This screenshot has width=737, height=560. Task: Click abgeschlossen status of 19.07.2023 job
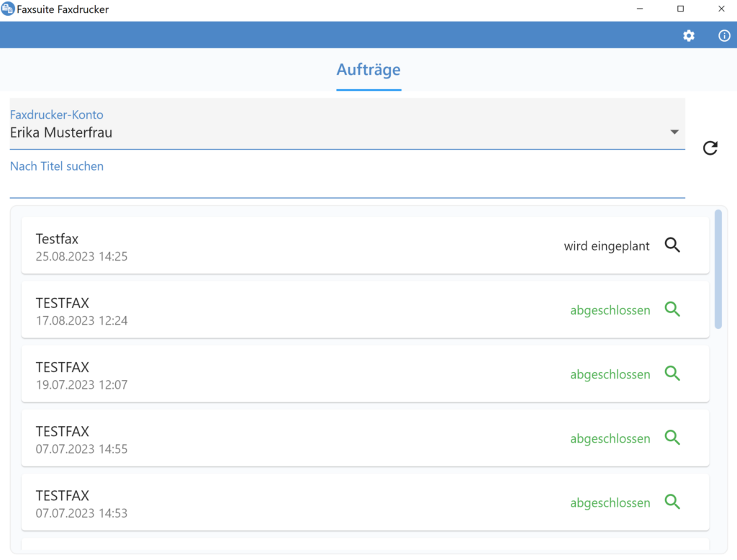pyautogui.click(x=610, y=374)
